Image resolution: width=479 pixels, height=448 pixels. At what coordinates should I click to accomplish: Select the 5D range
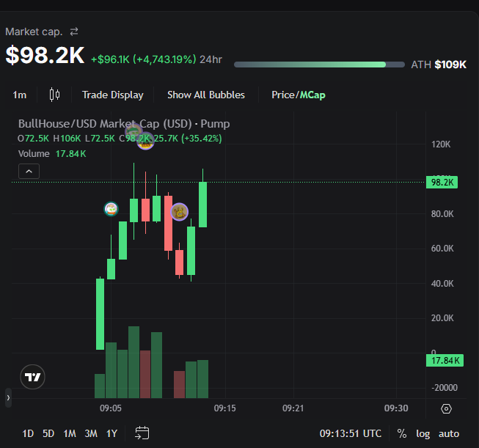point(48,433)
